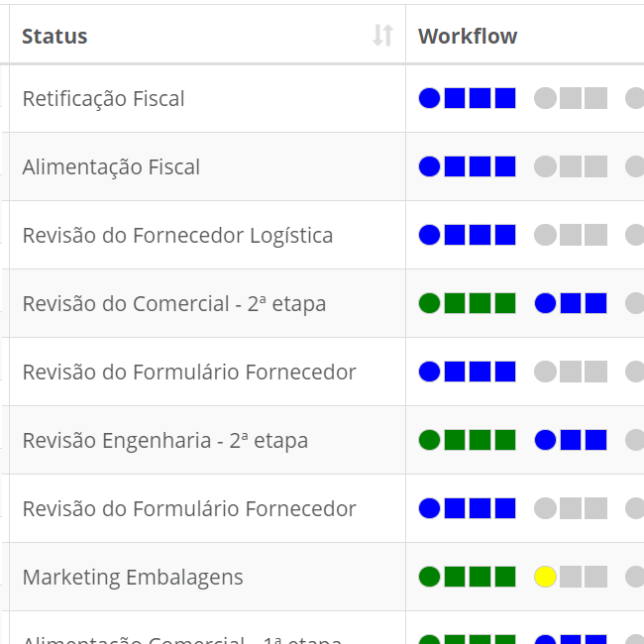
Task: Click grey circle in Retificação Fiscal row
Action: click(x=545, y=98)
